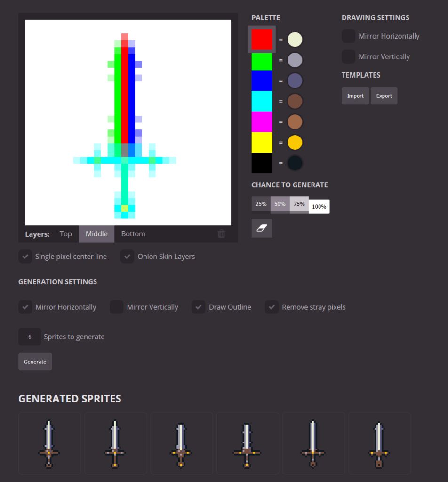Enable Mirror Vertically under Drawing Settings

click(348, 56)
